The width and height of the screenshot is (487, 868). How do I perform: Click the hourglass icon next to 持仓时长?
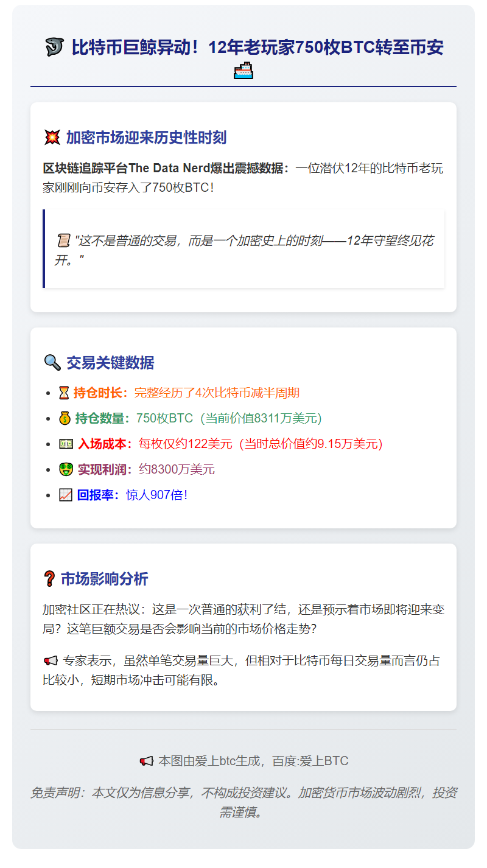(64, 393)
